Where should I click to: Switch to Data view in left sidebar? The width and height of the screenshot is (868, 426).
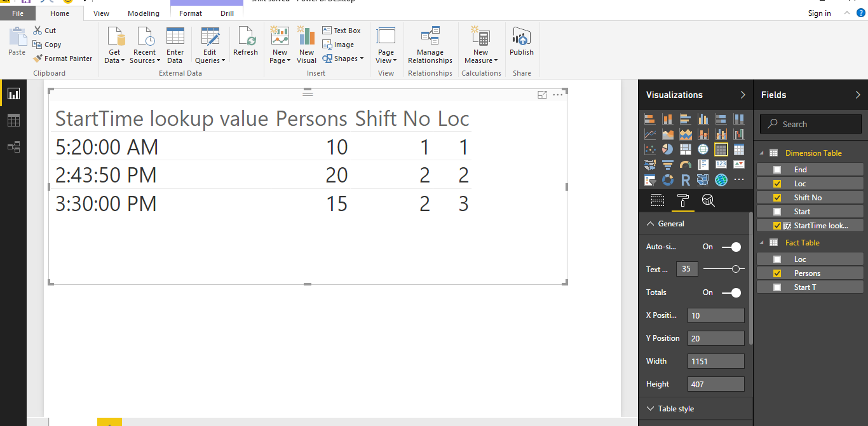point(13,120)
